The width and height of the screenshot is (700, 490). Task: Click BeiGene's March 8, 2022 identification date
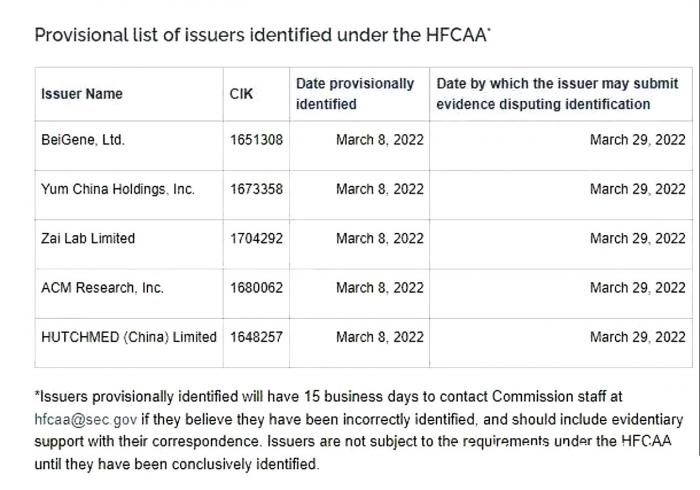(379, 140)
